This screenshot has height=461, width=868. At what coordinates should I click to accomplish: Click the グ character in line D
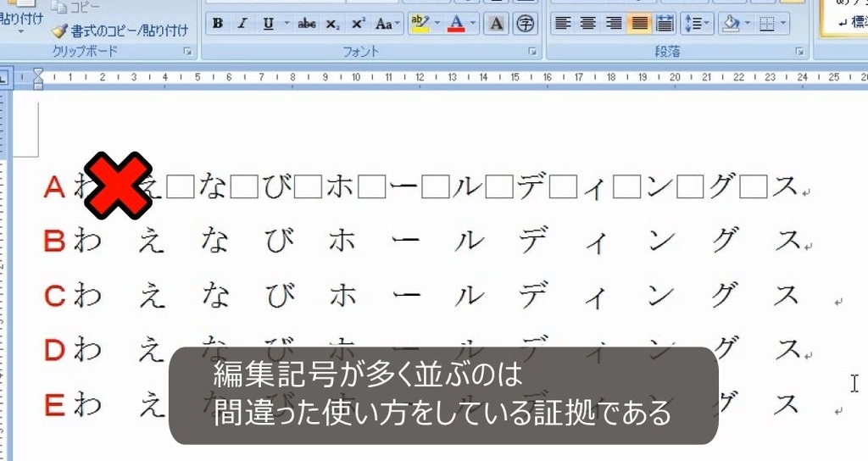725,348
